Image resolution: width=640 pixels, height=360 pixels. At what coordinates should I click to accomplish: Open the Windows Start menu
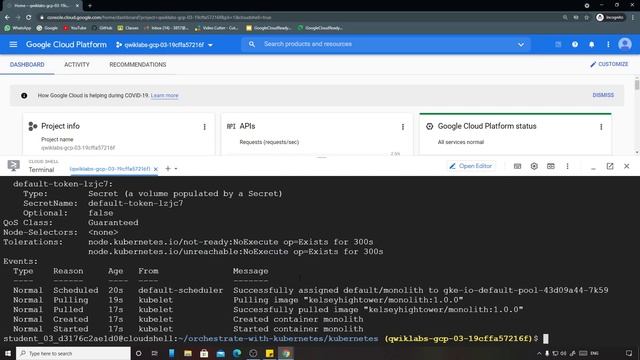8,353
